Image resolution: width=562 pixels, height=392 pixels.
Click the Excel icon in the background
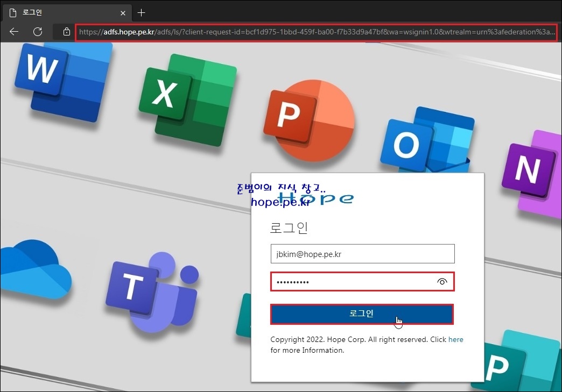[187, 100]
